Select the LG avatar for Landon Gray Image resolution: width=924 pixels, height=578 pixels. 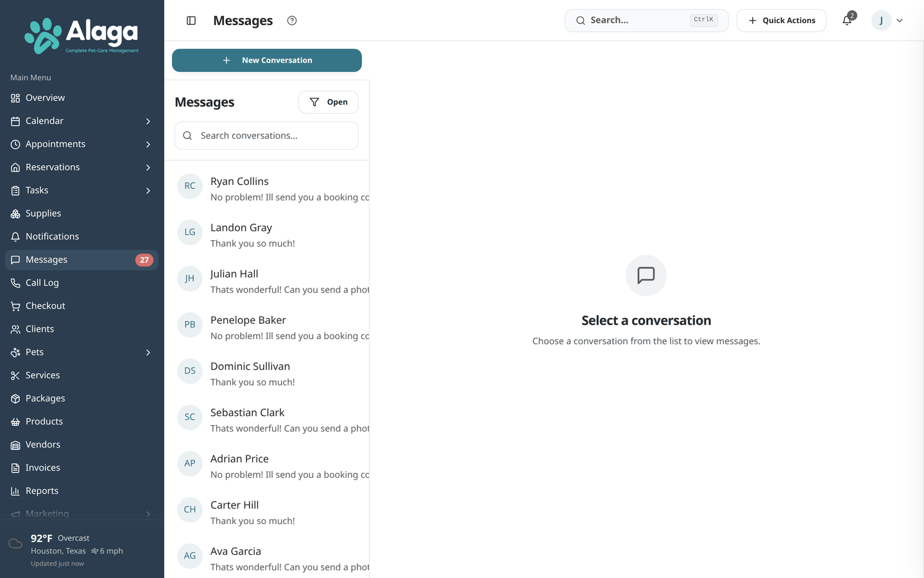pyautogui.click(x=190, y=232)
